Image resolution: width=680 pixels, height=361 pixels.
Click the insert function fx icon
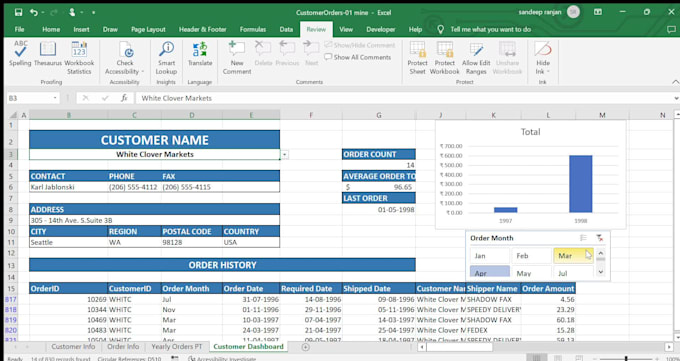pos(124,98)
